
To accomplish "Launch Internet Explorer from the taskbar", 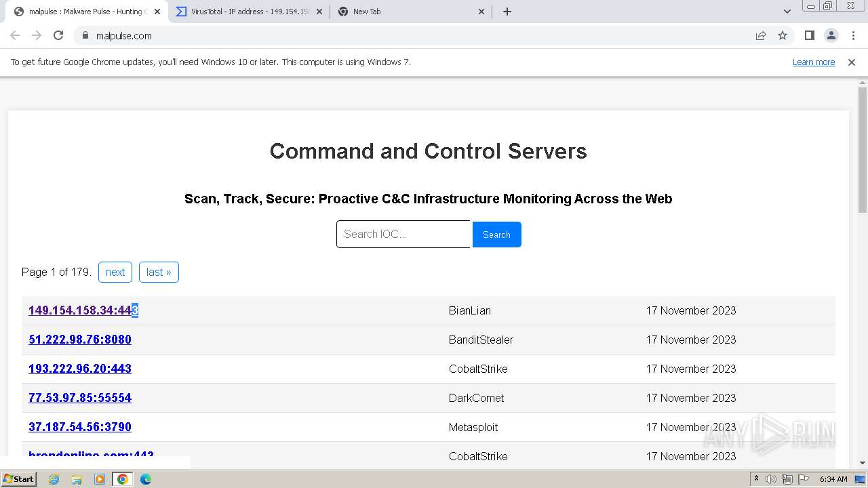I will 54,479.
